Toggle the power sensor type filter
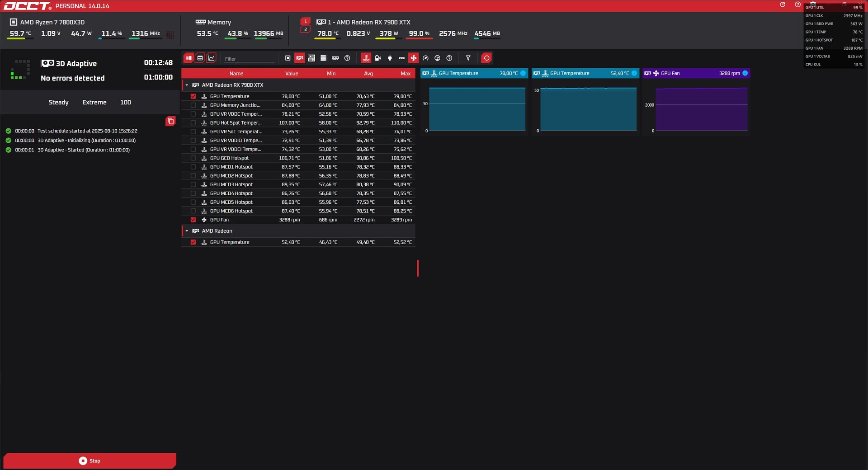868x470 pixels. tap(378, 58)
